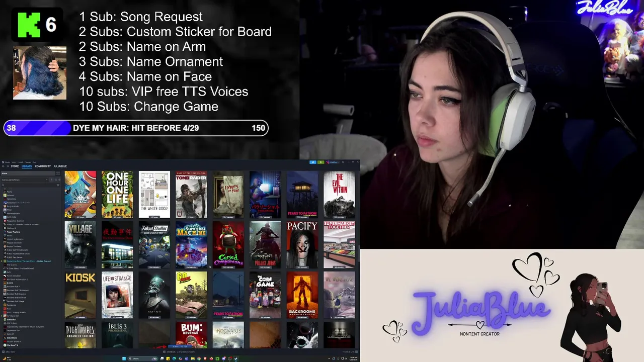This screenshot has height=362, width=644.
Task: Toggle ready-to-play filter icon in library sidebar
Action: click(x=59, y=179)
